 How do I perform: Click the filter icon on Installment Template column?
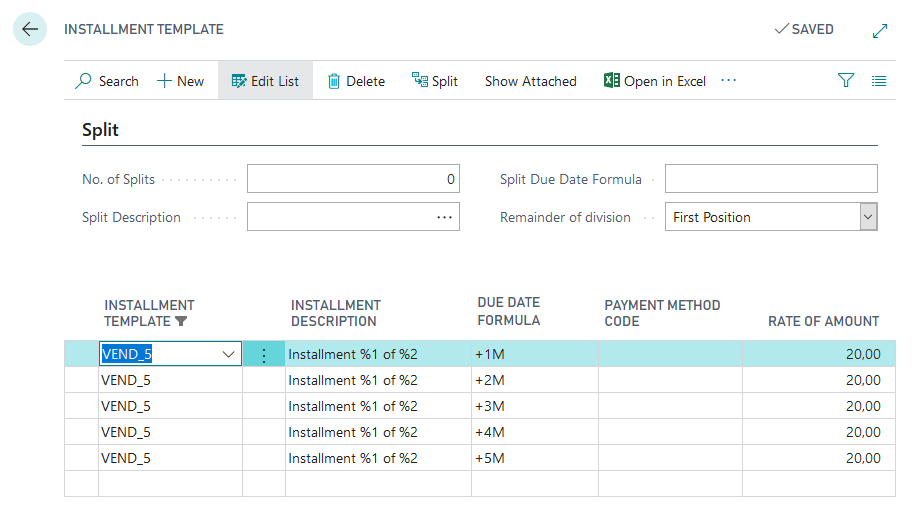[181, 322]
